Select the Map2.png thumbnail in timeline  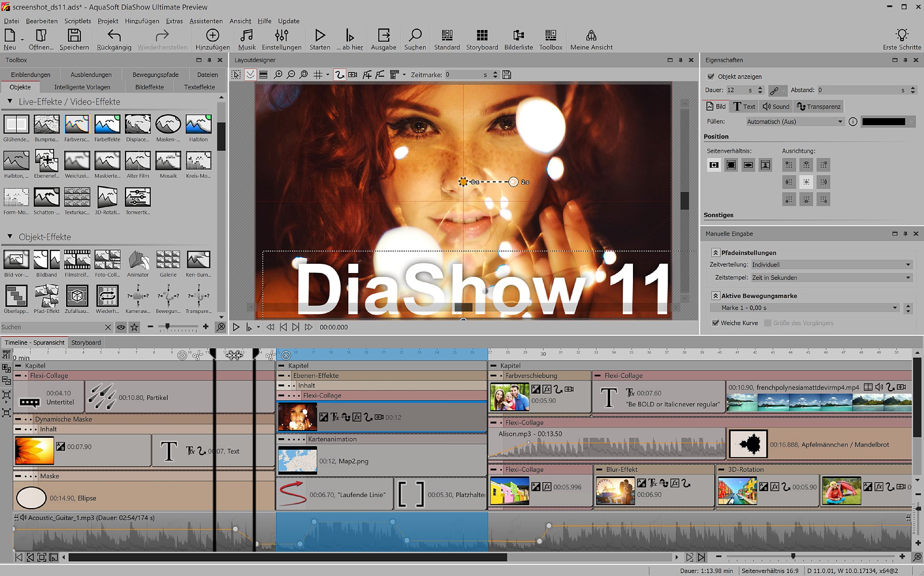[298, 460]
